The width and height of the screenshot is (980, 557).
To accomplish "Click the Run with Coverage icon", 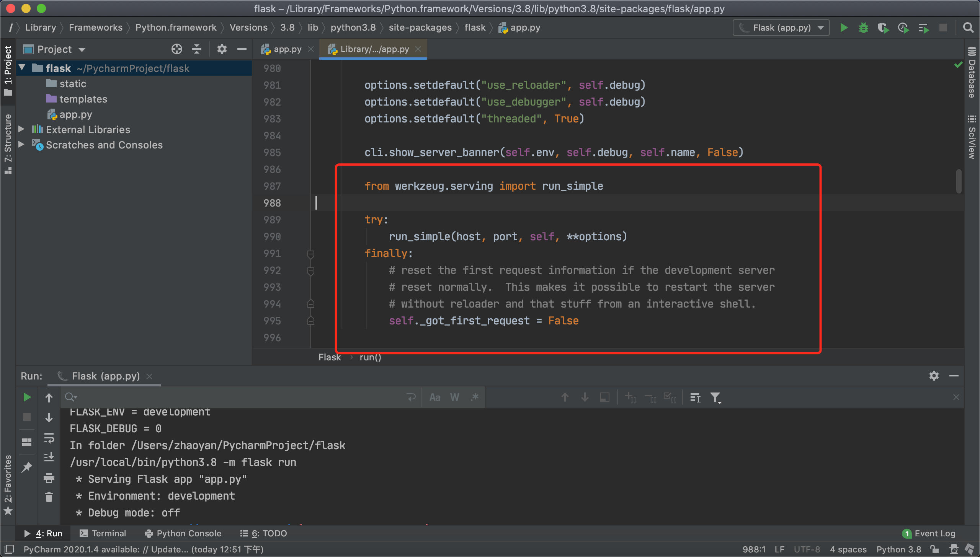I will tap(883, 28).
